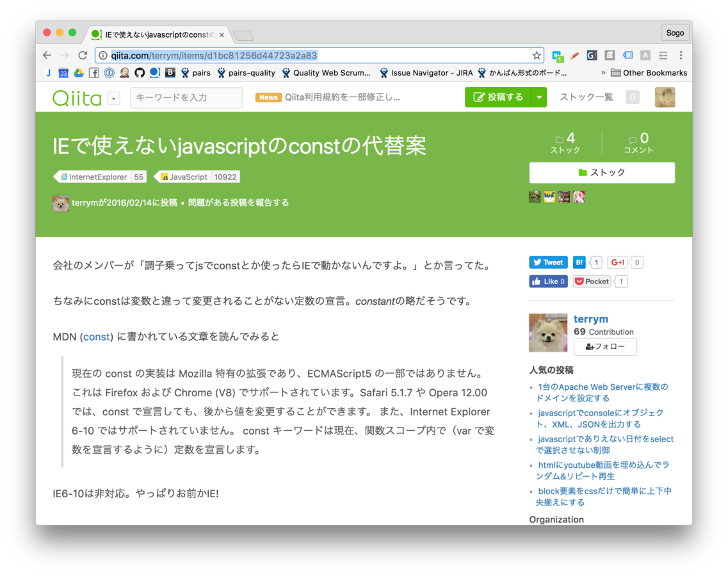Open the terrym profile name link
This screenshot has width=728, height=576.
click(x=590, y=319)
